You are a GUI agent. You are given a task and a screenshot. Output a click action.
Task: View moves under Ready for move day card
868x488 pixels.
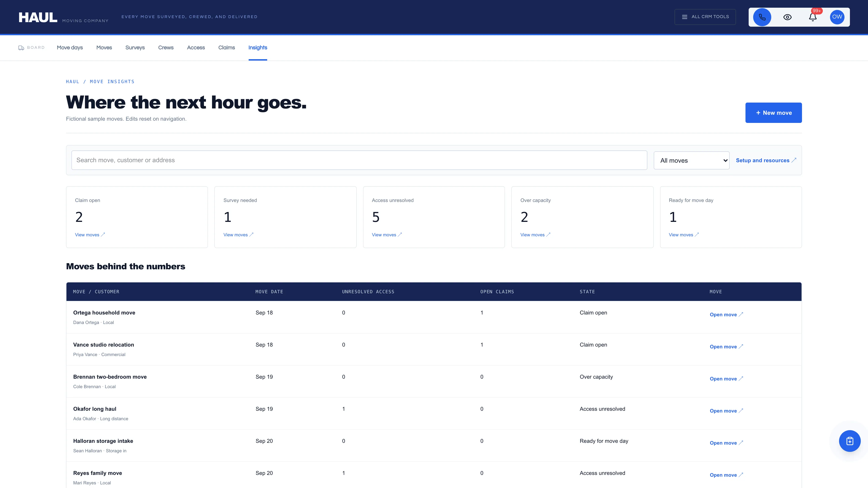coord(684,235)
